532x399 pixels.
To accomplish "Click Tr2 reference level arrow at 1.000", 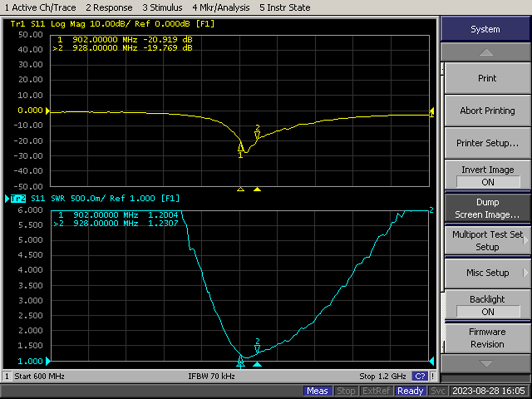I will (48, 361).
